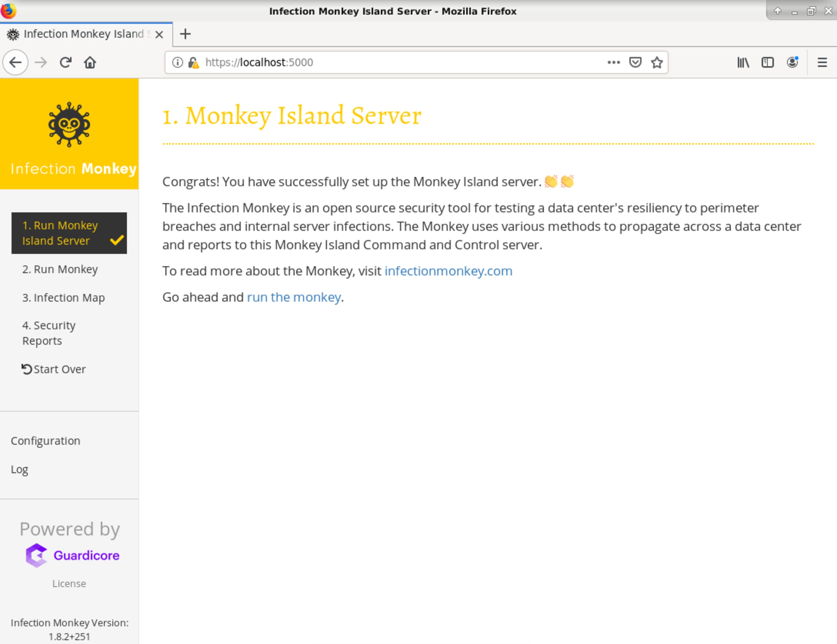Go back with the browser back arrow
The height and width of the screenshot is (644, 837).
coord(15,62)
